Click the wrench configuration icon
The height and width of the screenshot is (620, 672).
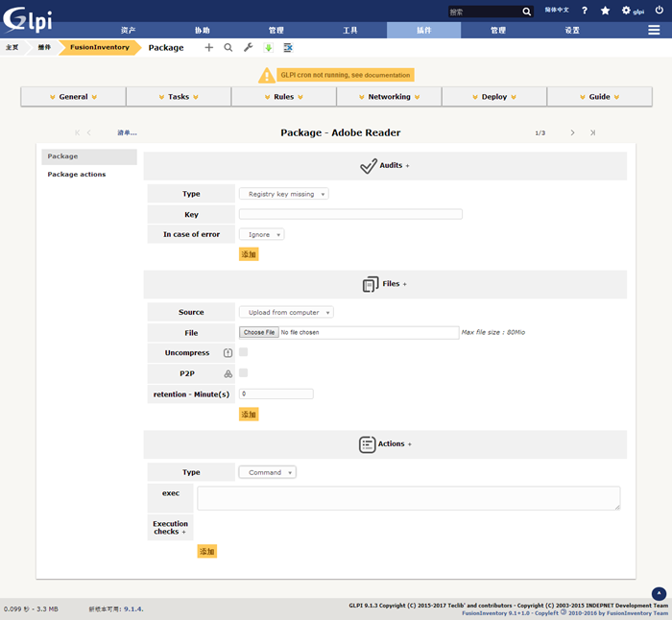[248, 48]
